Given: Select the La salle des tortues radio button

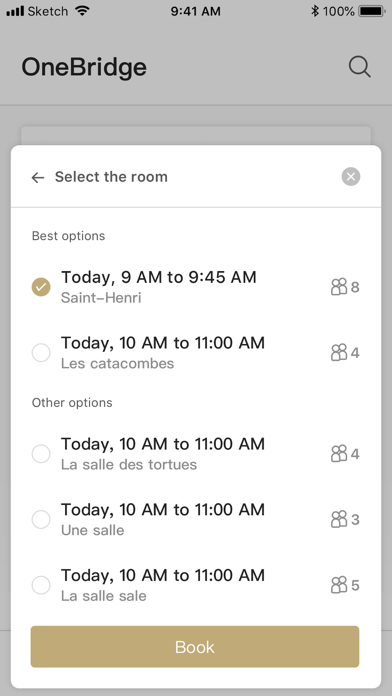Looking at the screenshot, I should pos(41,454).
